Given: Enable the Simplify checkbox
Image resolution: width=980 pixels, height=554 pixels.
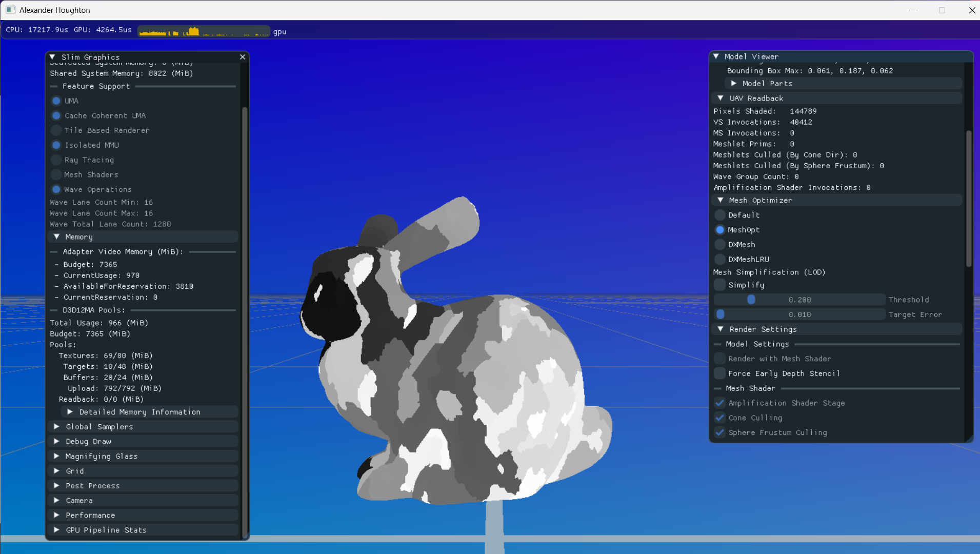Looking at the screenshot, I should click(x=720, y=285).
